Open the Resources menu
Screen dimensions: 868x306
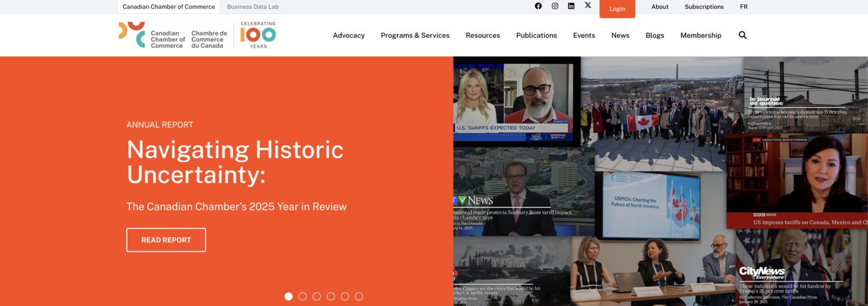pyautogui.click(x=482, y=35)
